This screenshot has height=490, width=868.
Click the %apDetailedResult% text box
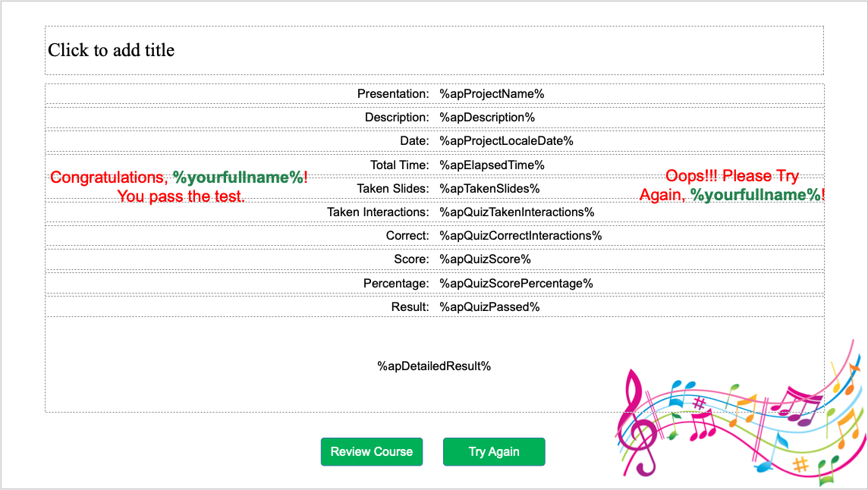[x=434, y=366]
